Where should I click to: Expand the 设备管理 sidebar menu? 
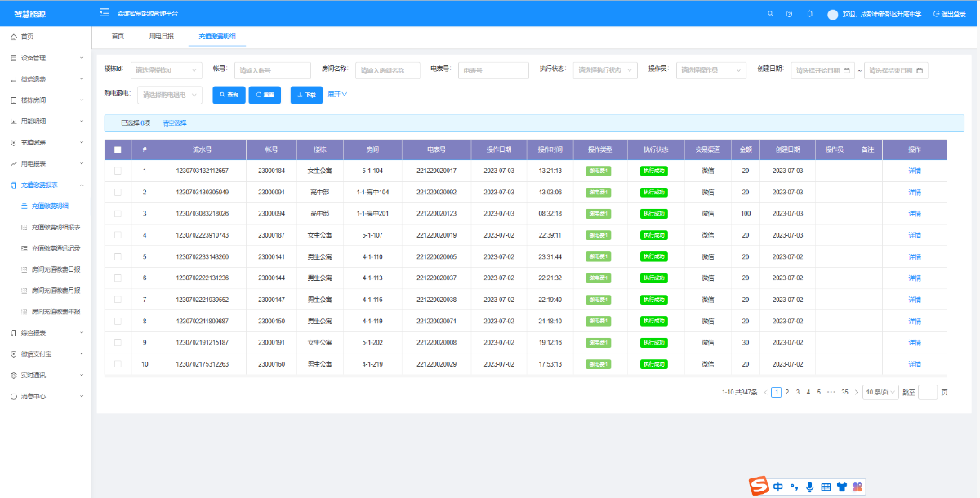(46, 58)
